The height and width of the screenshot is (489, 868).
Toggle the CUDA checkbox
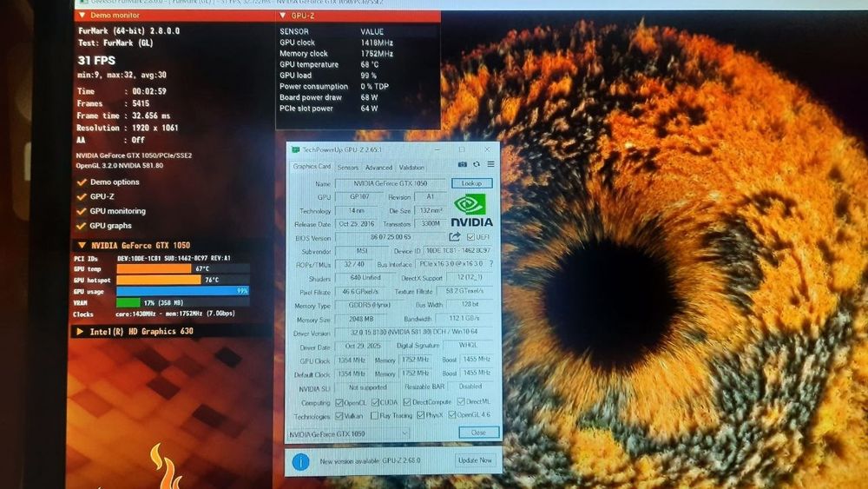coord(375,402)
